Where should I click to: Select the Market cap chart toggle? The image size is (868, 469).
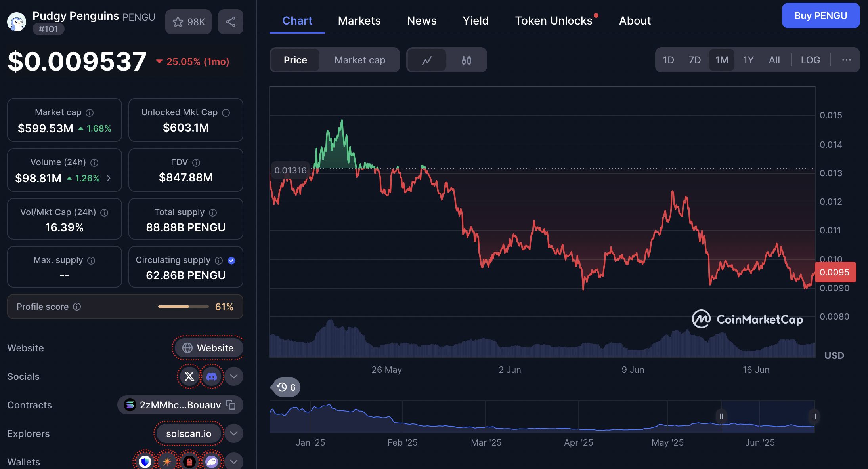pyautogui.click(x=360, y=60)
